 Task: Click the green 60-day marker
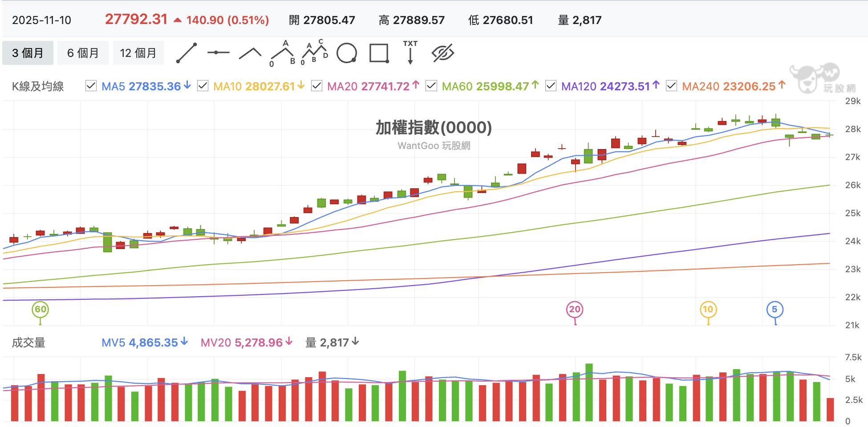click(40, 310)
